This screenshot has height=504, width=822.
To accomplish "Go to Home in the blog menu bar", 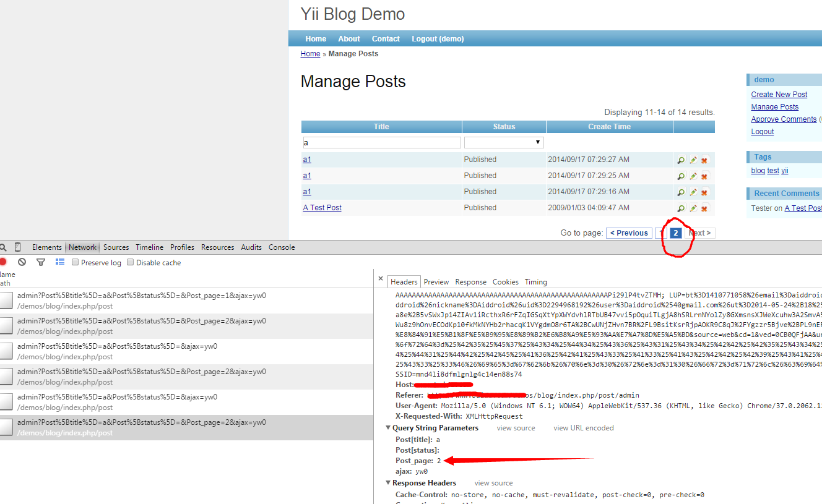I will pos(316,39).
